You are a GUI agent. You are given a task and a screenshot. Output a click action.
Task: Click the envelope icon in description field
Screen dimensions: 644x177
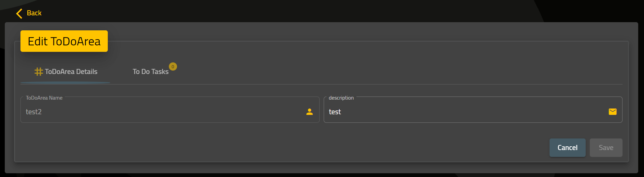(613, 112)
